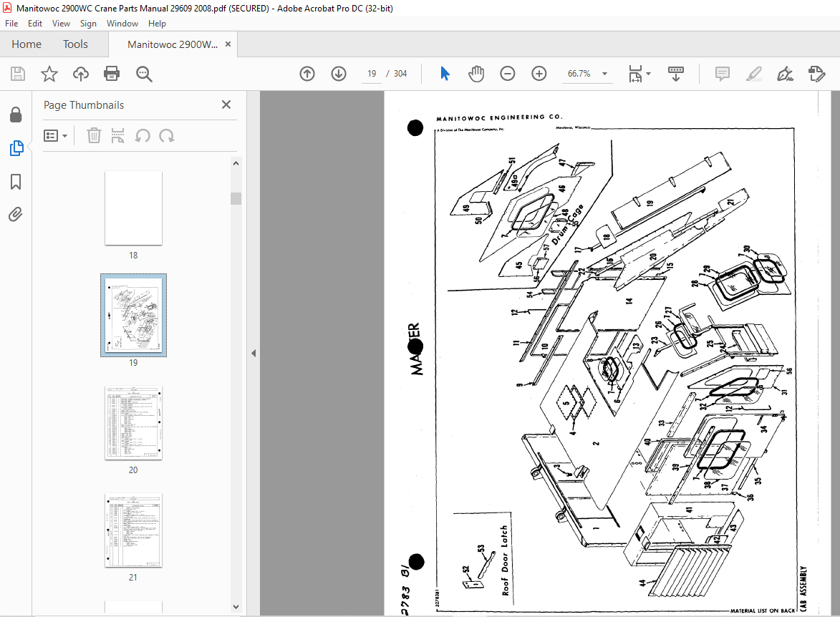Open the File menu
This screenshot has width=840, height=617.
click(x=11, y=24)
